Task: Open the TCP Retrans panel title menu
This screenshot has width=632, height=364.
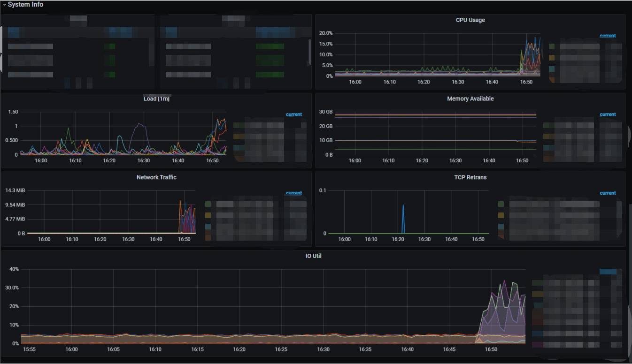Action: 470,177
